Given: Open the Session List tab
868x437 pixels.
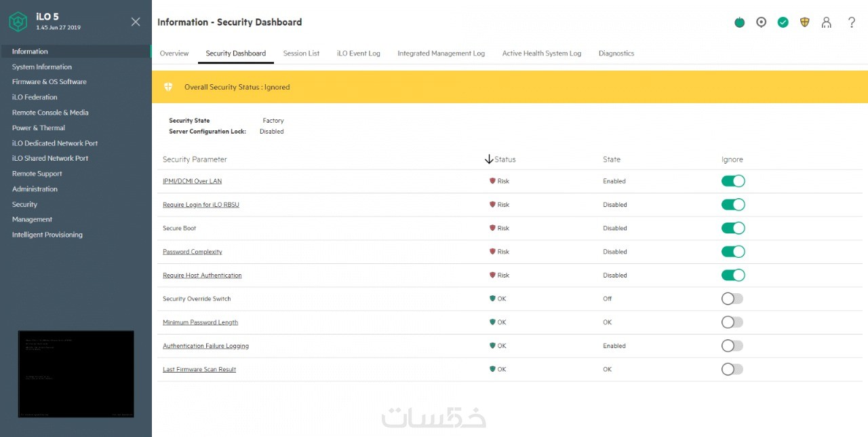Looking at the screenshot, I should coord(301,54).
